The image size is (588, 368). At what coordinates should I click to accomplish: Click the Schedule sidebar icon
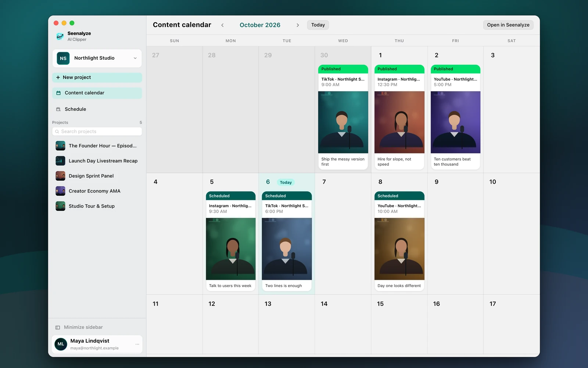58,109
